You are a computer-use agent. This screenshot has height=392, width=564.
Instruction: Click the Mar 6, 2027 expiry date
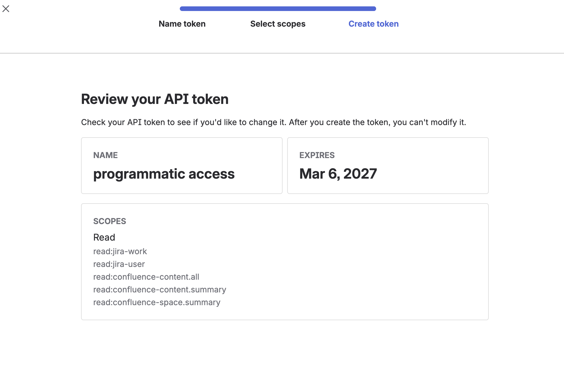[x=338, y=174]
